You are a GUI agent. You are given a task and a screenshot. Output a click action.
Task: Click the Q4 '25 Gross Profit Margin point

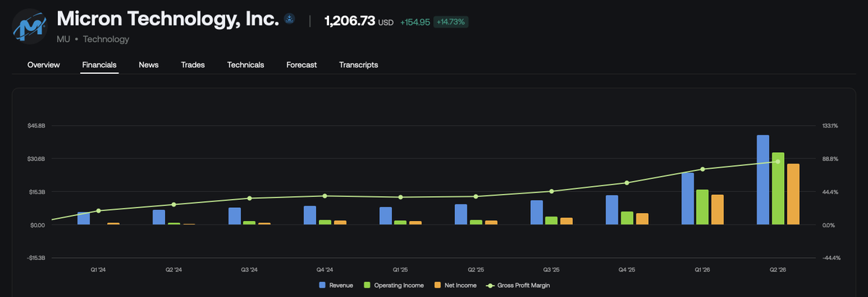click(627, 183)
